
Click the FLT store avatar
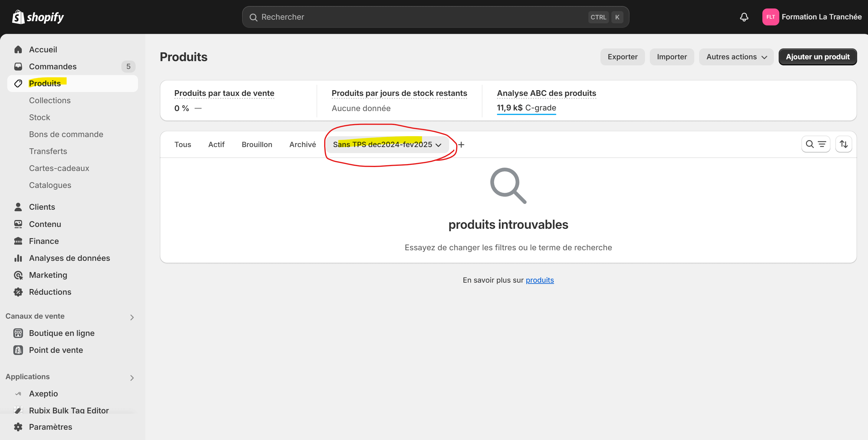coord(770,17)
